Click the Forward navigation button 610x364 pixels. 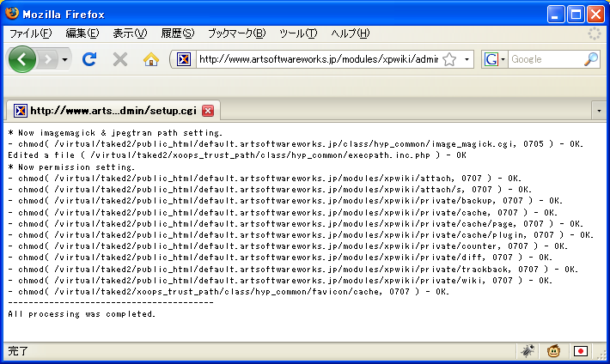pos(48,59)
